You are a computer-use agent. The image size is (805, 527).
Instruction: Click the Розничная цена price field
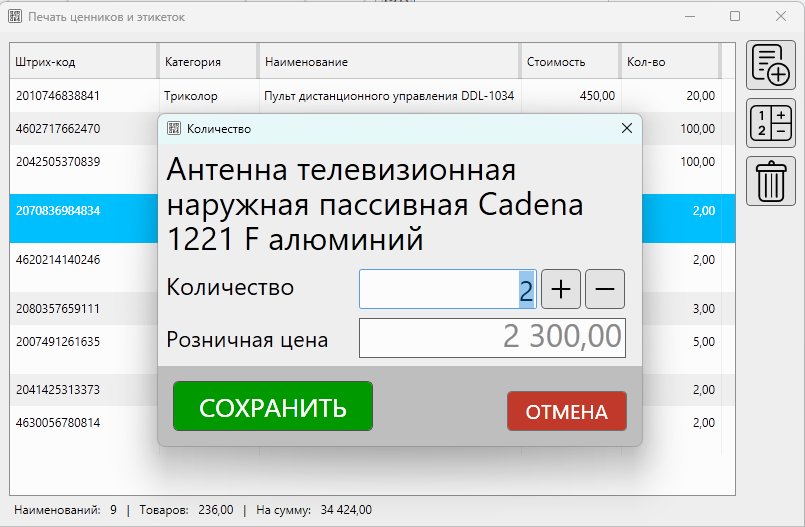coord(491,338)
